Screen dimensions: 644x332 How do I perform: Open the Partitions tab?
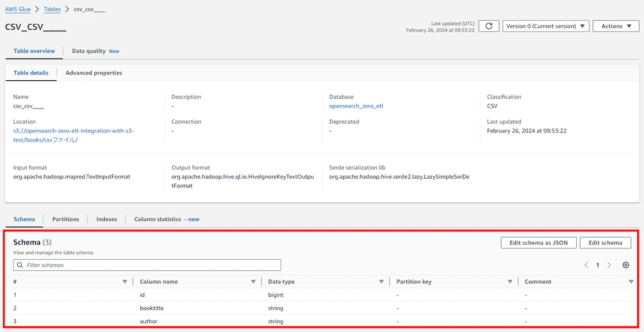click(66, 219)
